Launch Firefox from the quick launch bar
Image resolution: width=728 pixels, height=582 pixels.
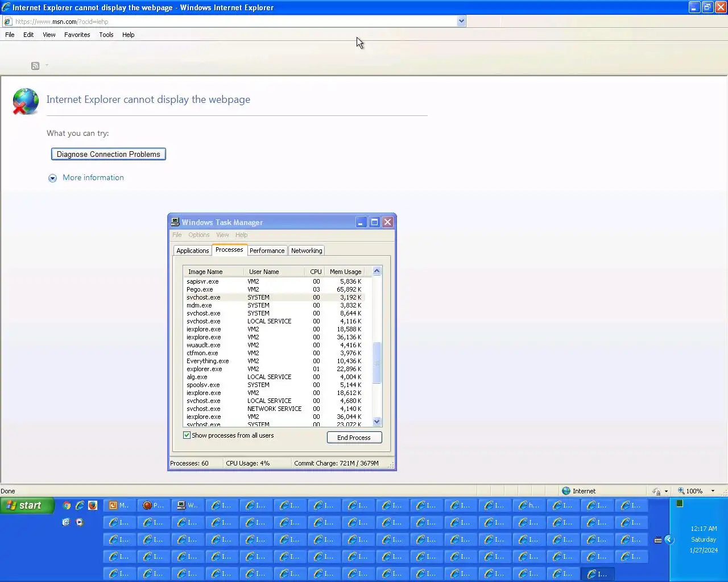93,505
